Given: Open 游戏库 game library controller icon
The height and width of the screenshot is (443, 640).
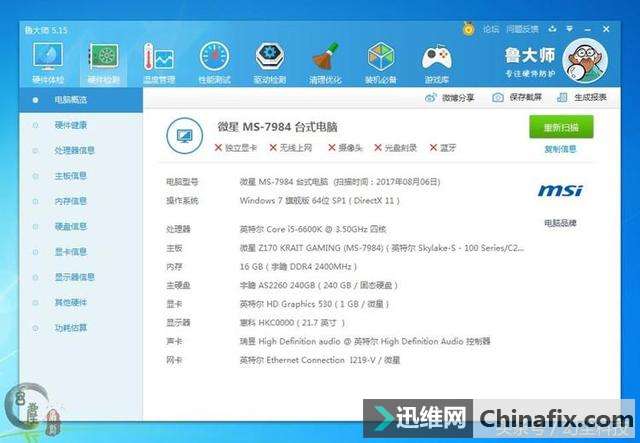Looking at the screenshot, I should (x=436, y=63).
